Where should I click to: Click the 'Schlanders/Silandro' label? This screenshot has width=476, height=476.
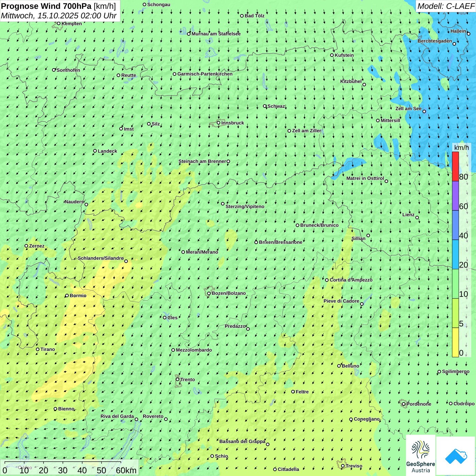[101, 258]
